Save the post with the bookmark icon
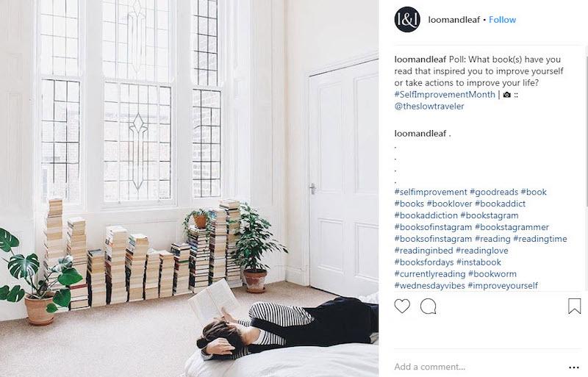The image size is (588, 377). click(x=574, y=306)
